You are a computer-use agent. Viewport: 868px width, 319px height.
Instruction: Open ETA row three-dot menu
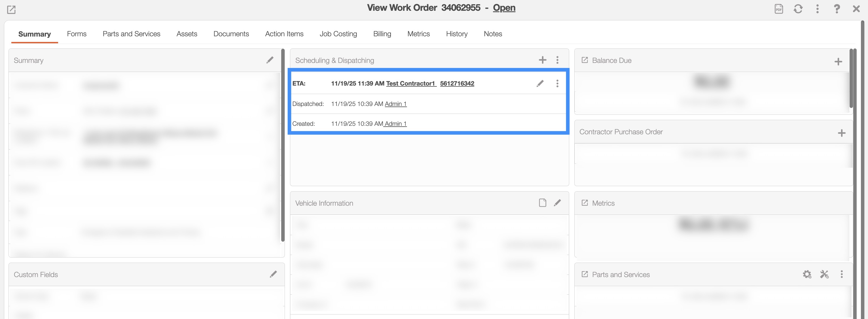tap(557, 83)
